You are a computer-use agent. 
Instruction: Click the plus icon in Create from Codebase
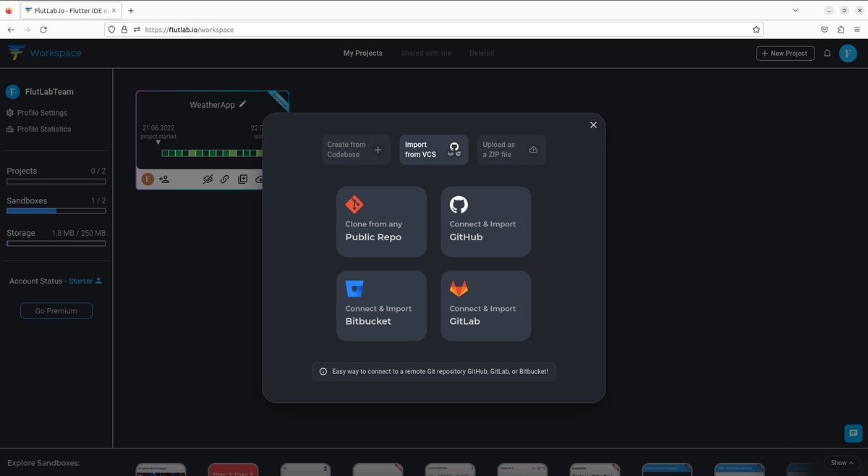point(378,150)
